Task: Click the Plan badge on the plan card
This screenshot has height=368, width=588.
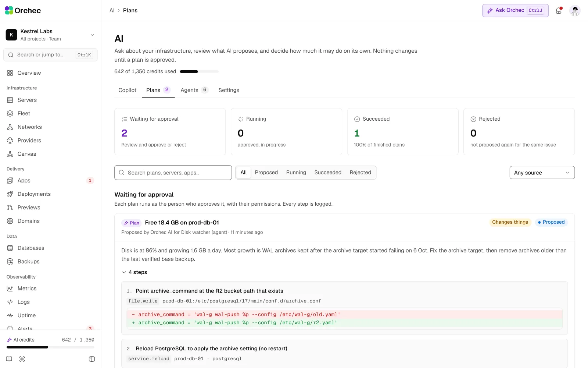Action: pyautogui.click(x=131, y=223)
